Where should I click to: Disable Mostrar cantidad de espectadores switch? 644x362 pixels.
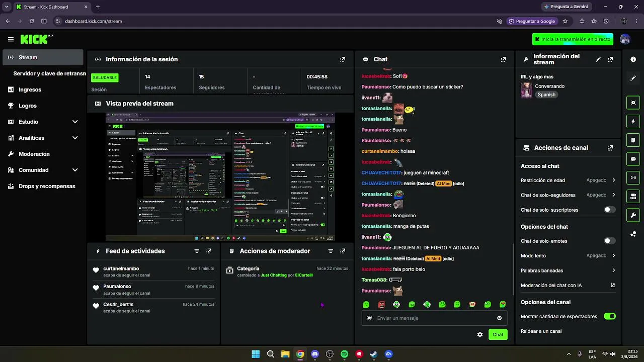point(609,316)
